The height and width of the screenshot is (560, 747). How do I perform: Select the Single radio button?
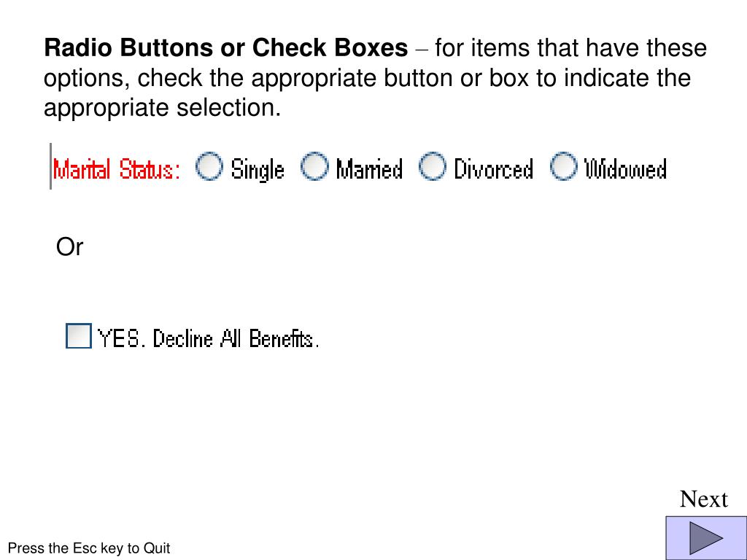[x=209, y=166]
